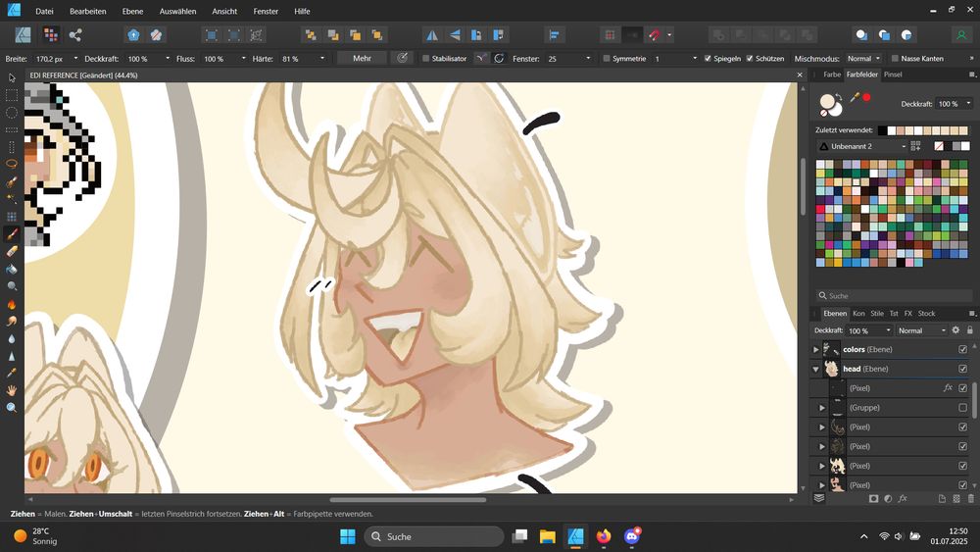This screenshot has height=552, width=980.
Task: Add new pixel layer checkered icon
Action: click(x=956, y=499)
